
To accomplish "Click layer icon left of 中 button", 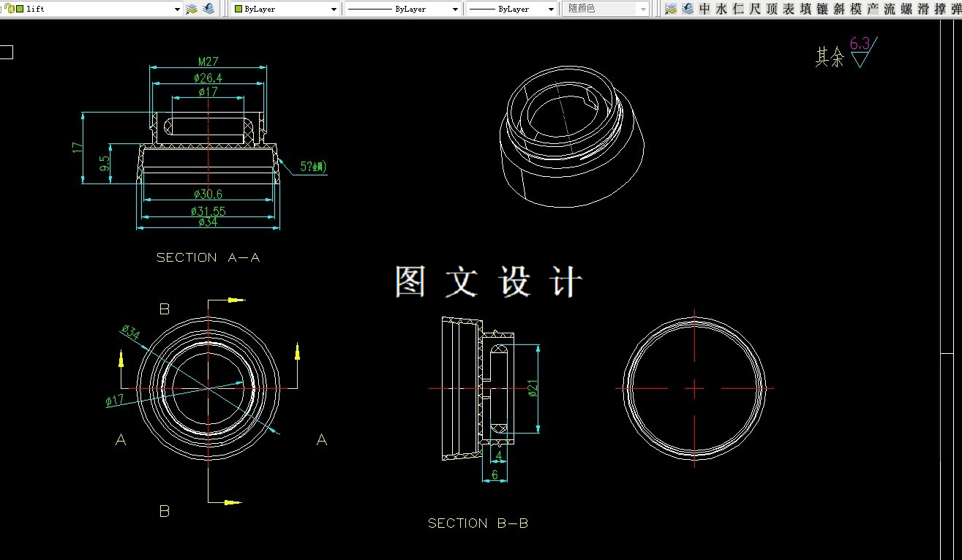I will pos(688,9).
